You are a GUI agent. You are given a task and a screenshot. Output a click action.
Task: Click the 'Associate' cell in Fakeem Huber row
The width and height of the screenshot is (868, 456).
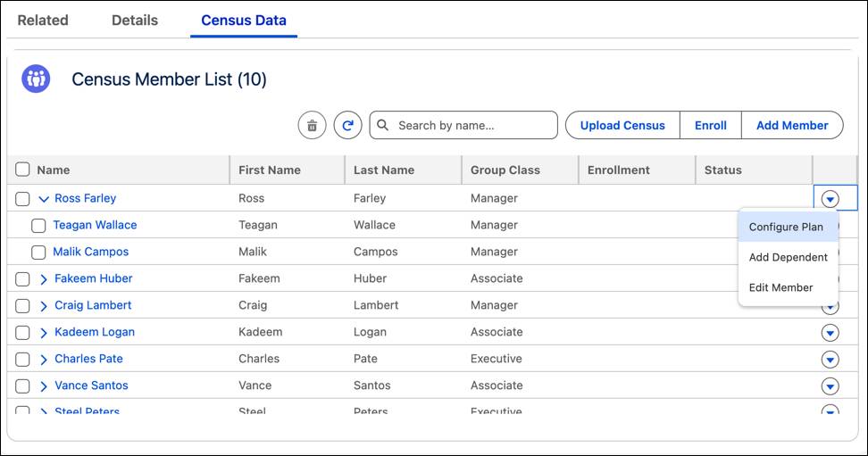(x=497, y=278)
